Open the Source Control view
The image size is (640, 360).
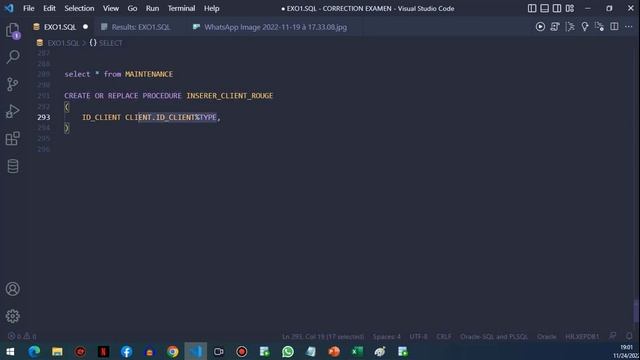[13, 84]
